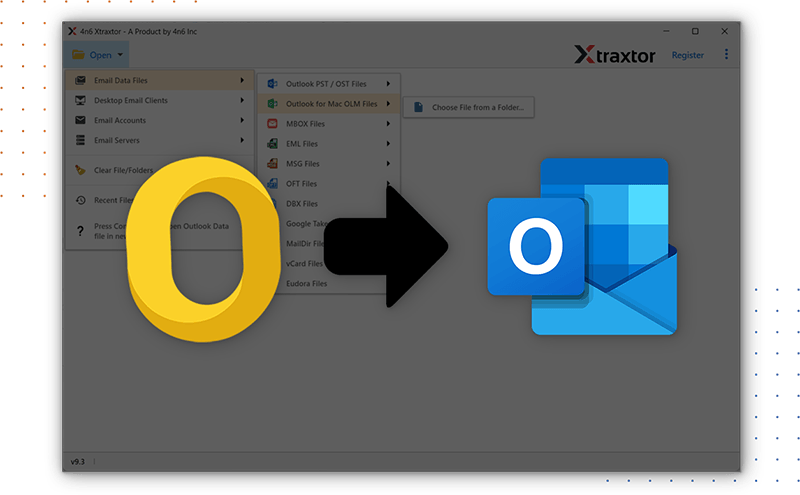800x495 pixels.
Task: Select Email Data Files menu entry
Action: tap(159, 80)
